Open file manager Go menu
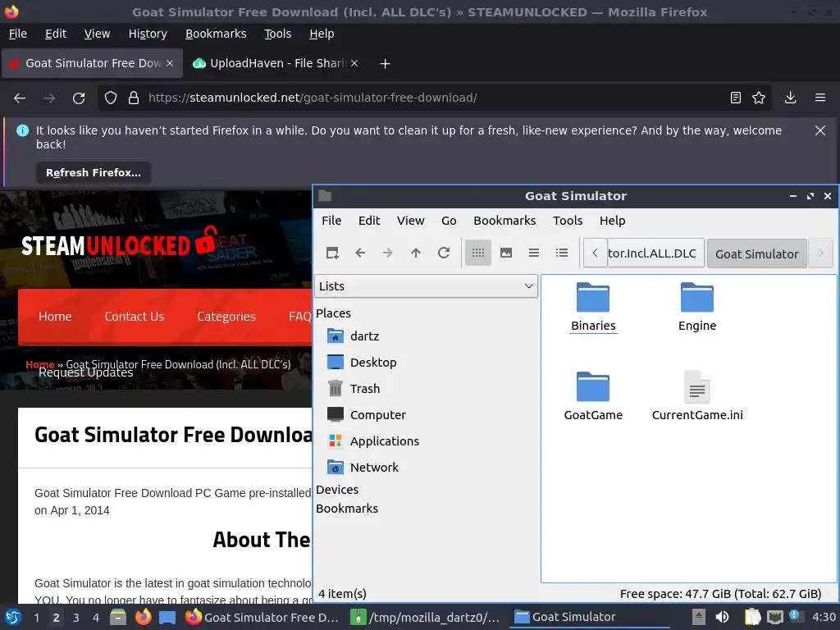The image size is (840, 630). click(449, 221)
